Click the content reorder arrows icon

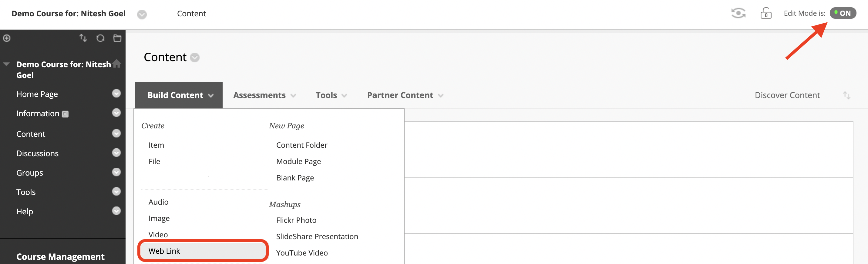click(x=846, y=95)
